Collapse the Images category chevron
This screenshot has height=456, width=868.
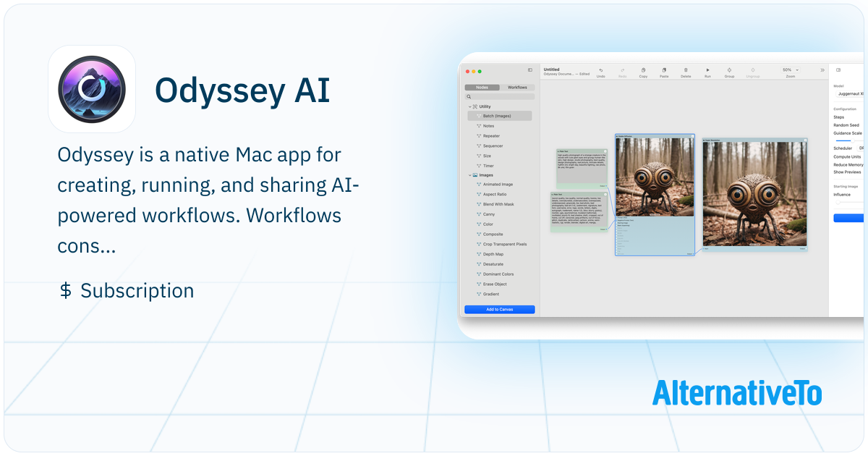(469, 175)
